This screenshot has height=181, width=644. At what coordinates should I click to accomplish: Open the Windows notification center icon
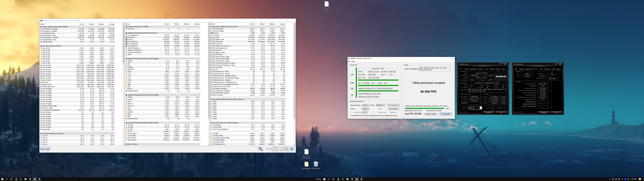[x=640, y=179]
